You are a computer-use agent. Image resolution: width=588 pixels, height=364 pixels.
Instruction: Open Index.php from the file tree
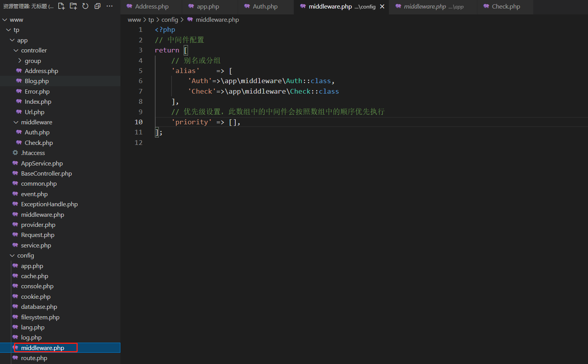pos(60,102)
